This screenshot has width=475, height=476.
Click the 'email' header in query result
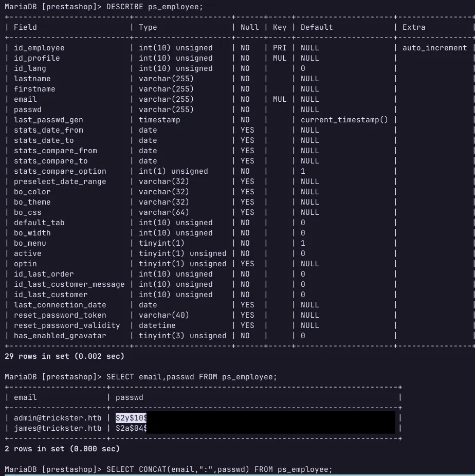25,398
